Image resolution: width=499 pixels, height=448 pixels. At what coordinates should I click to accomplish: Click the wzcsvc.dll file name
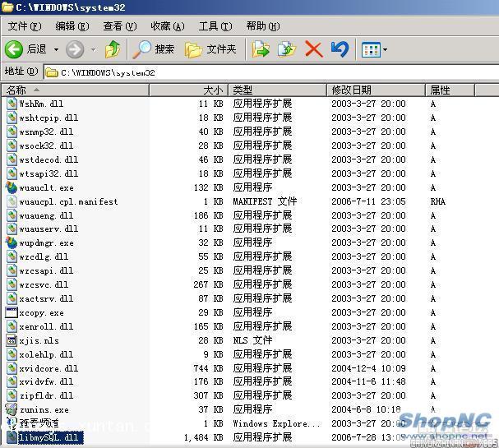pos(44,284)
